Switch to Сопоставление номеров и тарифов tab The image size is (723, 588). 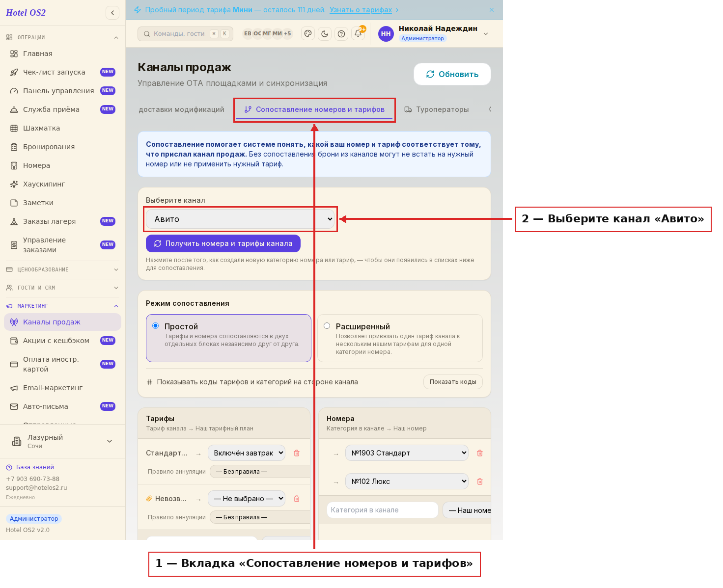coord(314,109)
